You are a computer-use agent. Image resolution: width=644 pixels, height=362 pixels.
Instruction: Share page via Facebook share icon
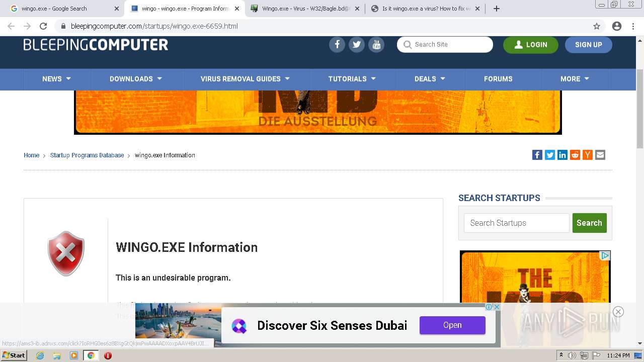pos(537,155)
